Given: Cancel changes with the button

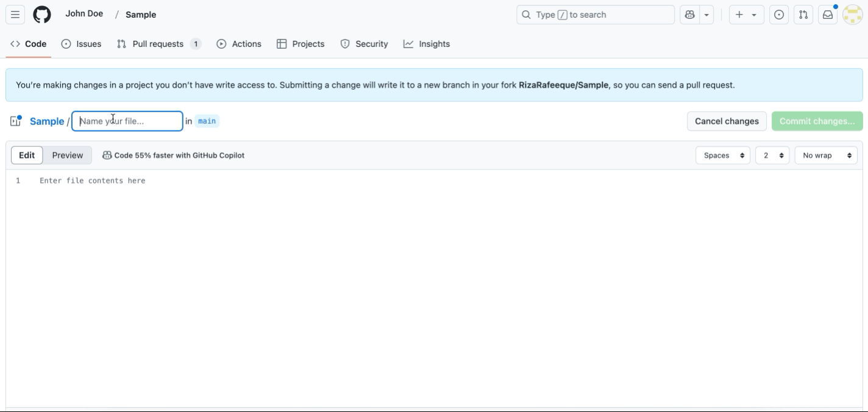Looking at the screenshot, I should 727,121.
